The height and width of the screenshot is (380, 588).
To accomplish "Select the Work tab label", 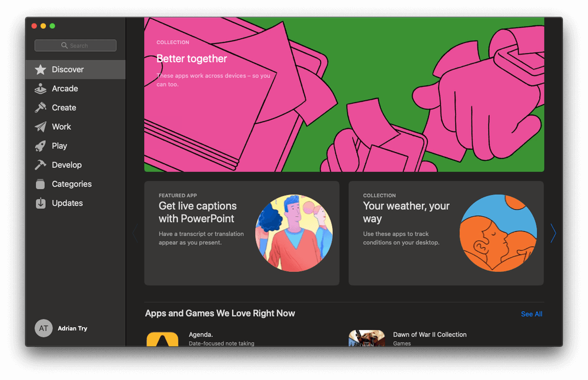I will (61, 127).
